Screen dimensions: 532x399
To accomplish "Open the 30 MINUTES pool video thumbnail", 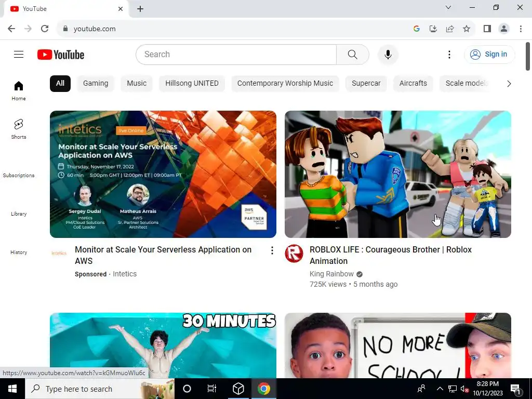I will point(163,345).
